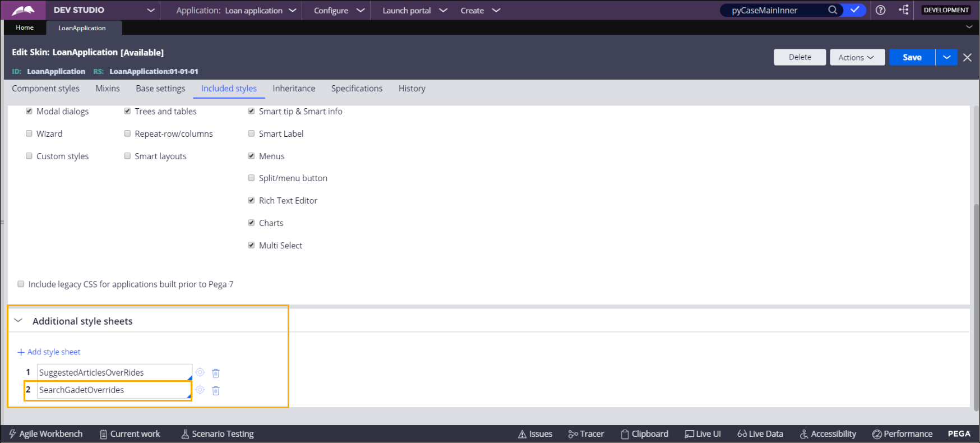Delete the SearchGadetOverrides style sheet row
Screen dimensions: 980x443
click(216, 390)
